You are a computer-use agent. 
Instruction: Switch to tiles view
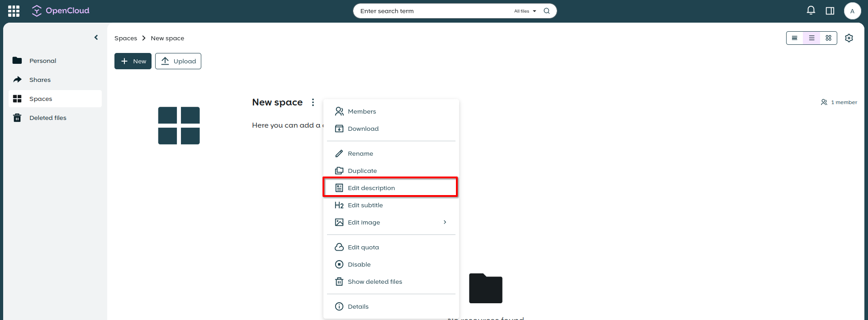pyautogui.click(x=828, y=38)
